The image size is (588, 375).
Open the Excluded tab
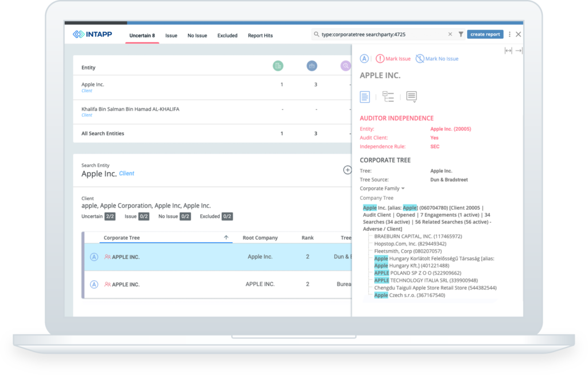coord(227,36)
